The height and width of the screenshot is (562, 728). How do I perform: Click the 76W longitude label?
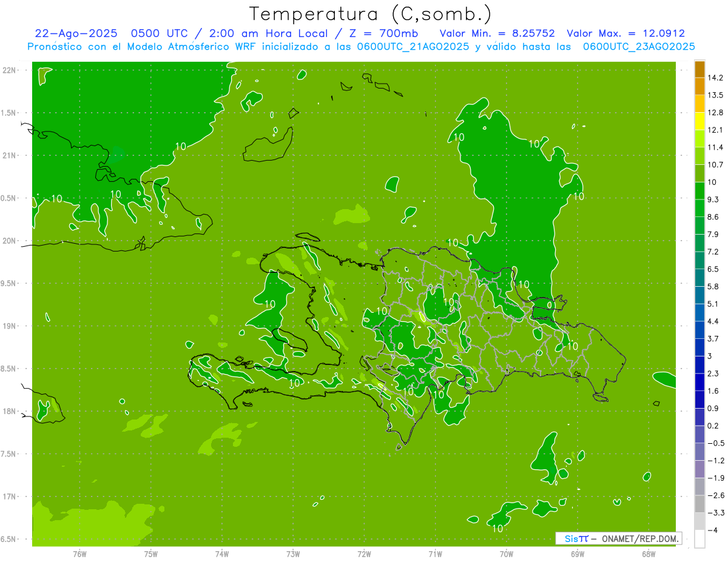coord(79,554)
